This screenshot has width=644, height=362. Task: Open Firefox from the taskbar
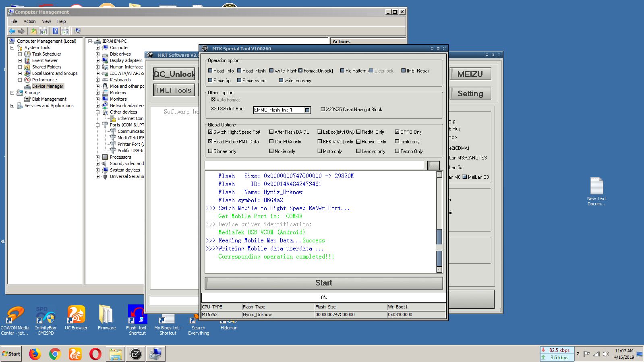click(x=35, y=354)
